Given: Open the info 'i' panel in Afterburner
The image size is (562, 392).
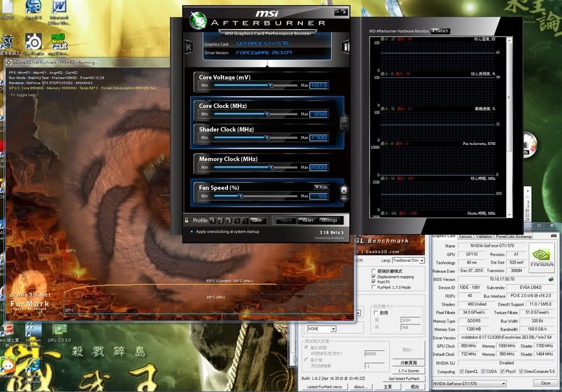Looking at the screenshot, I should (x=346, y=47).
